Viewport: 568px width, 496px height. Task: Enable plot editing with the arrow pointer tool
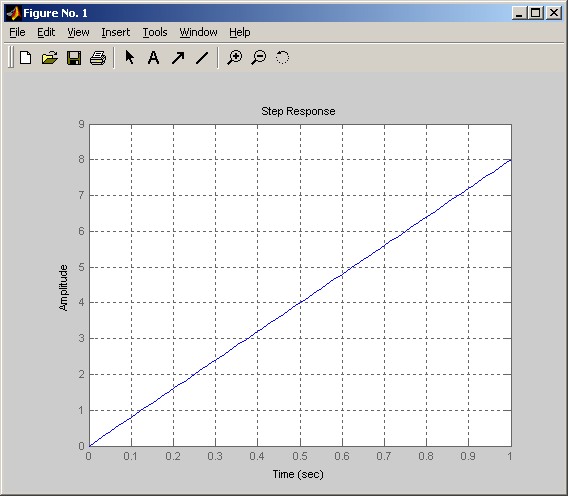click(130, 57)
